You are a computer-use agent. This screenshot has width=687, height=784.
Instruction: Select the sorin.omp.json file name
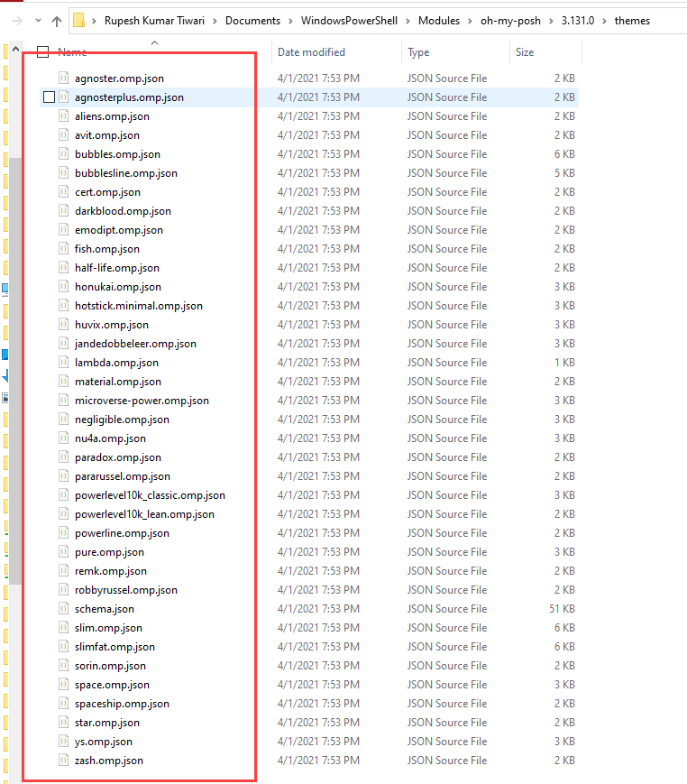pos(110,666)
